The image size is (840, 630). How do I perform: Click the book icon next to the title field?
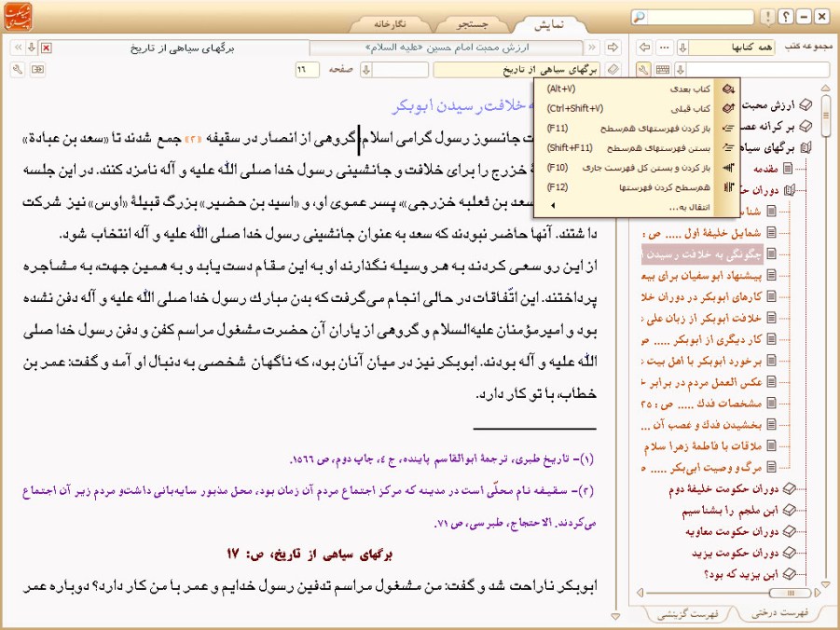[x=613, y=70]
